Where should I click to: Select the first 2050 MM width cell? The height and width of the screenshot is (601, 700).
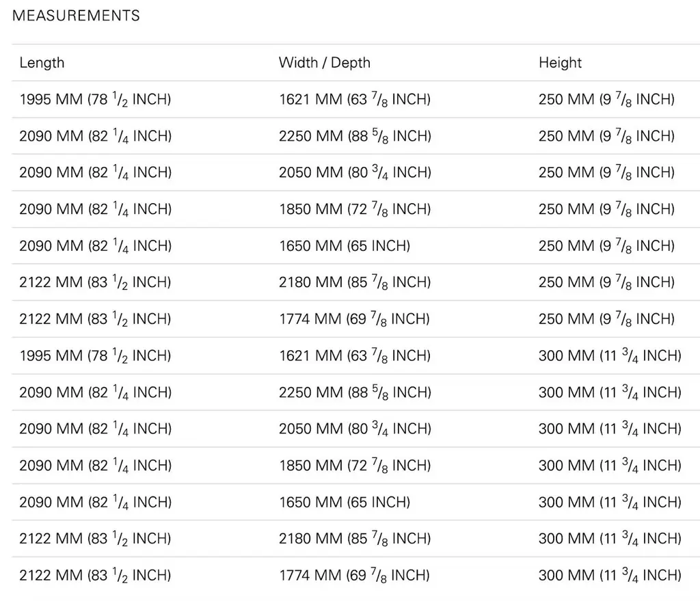coord(355,173)
